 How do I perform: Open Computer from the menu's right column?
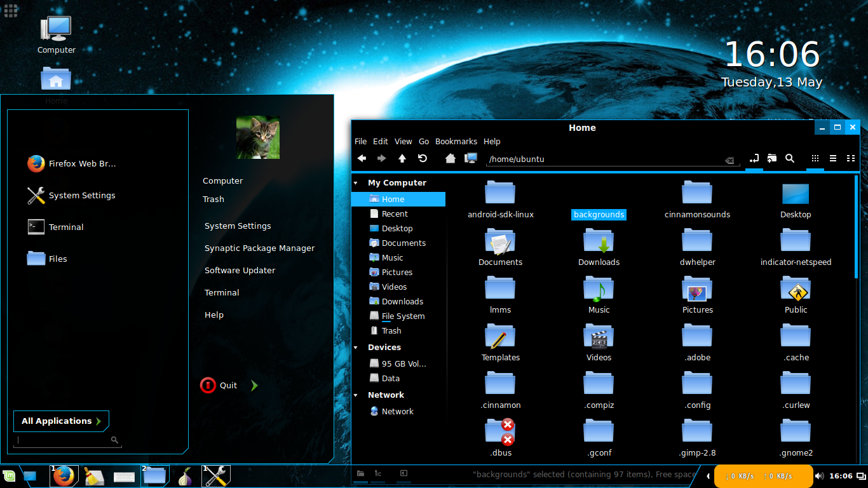coord(222,181)
